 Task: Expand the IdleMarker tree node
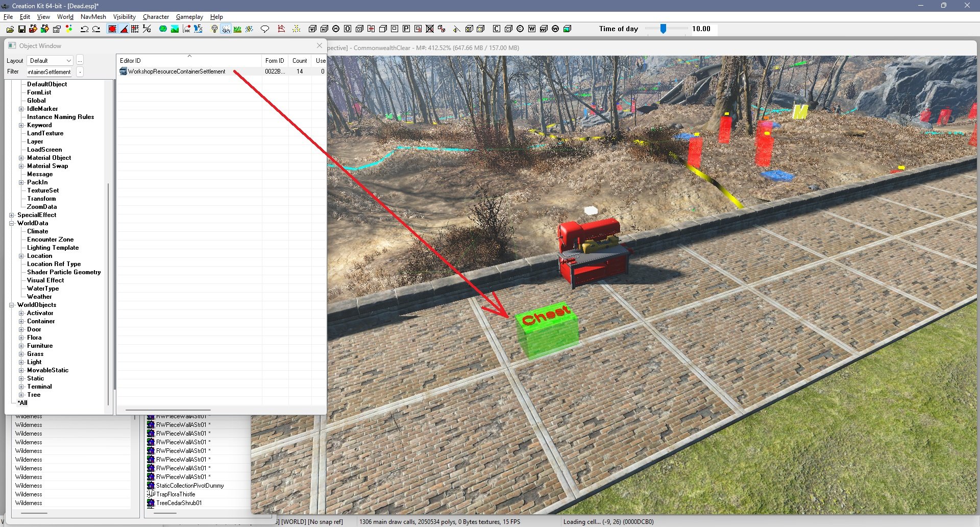[x=21, y=109]
